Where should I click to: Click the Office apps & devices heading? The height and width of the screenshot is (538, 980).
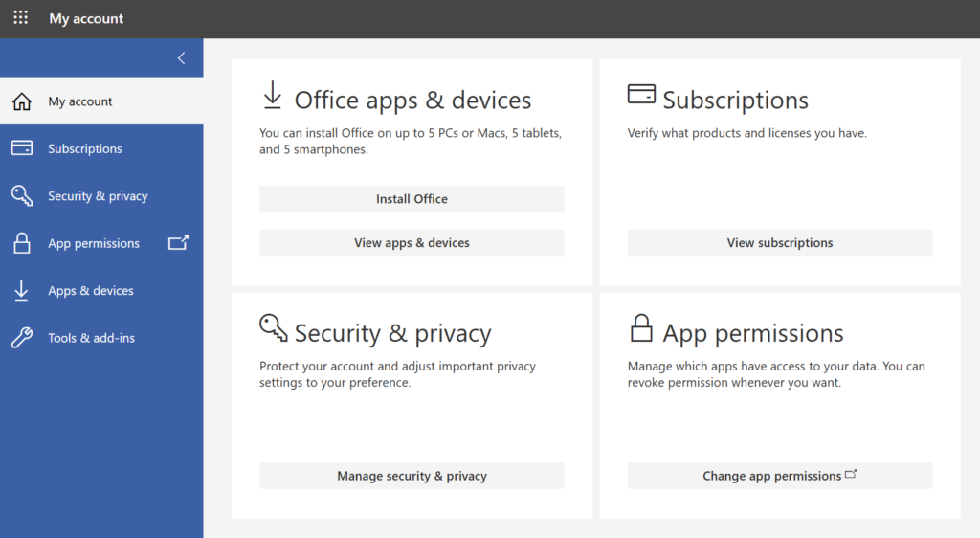click(x=412, y=100)
